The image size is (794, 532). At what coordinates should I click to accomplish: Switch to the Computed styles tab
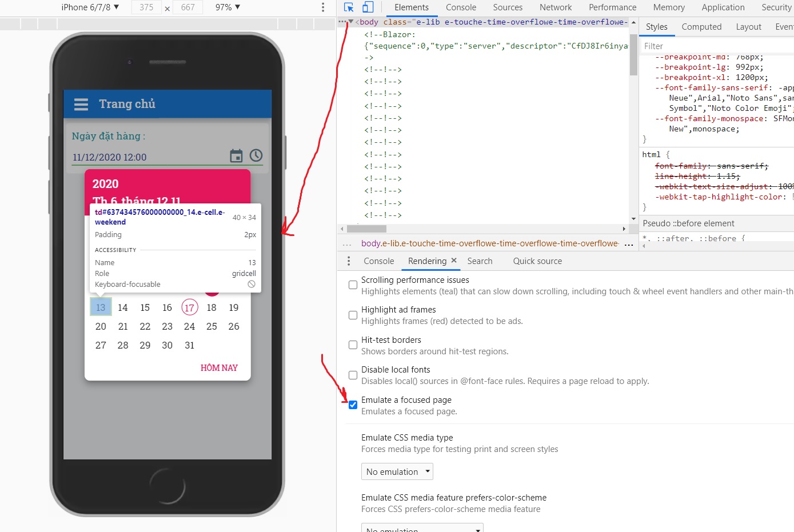701,27
